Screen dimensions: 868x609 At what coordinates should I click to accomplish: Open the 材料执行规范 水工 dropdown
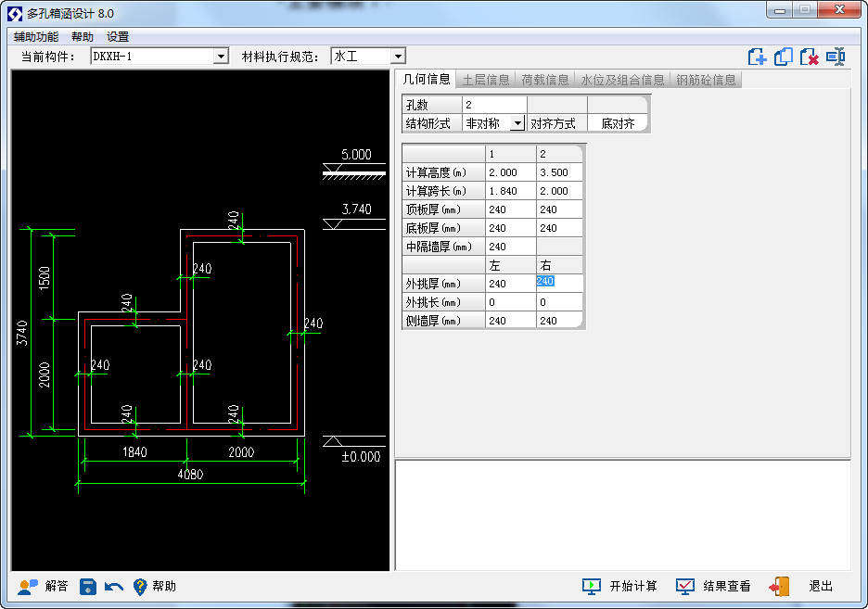pos(398,57)
